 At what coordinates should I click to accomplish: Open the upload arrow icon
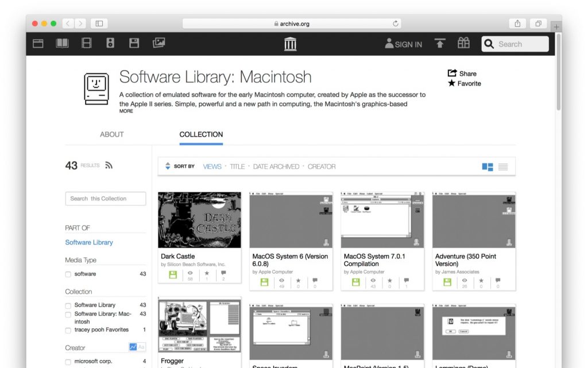click(438, 42)
